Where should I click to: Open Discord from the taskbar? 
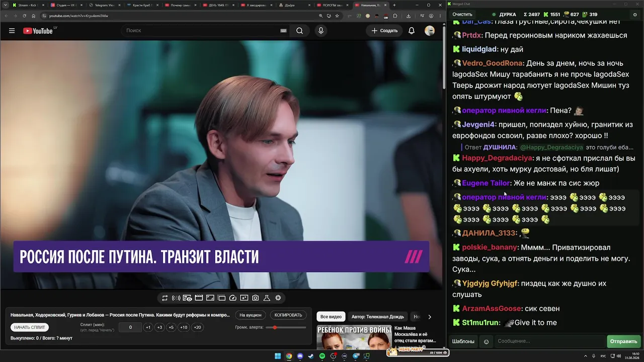coord(300,356)
